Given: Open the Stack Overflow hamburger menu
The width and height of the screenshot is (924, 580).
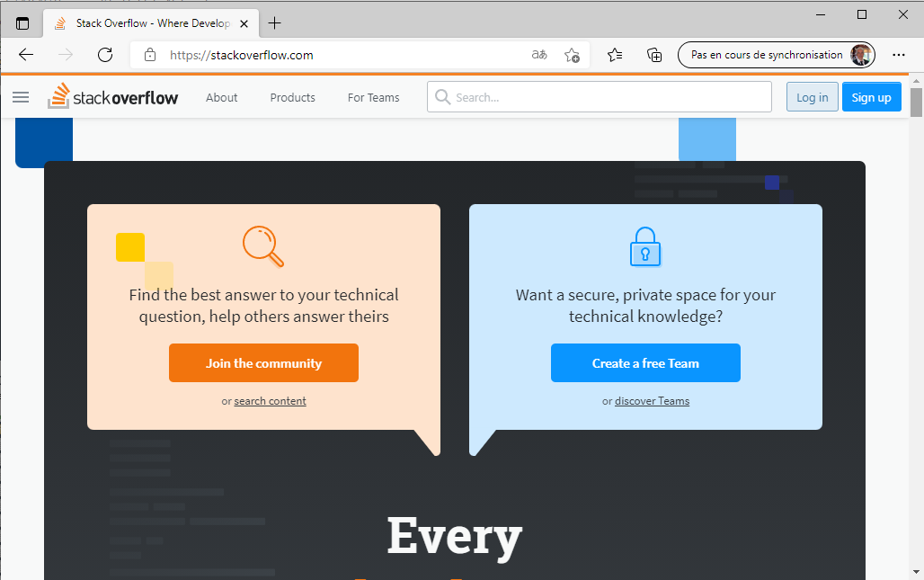Looking at the screenshot, I should [21, 97].
